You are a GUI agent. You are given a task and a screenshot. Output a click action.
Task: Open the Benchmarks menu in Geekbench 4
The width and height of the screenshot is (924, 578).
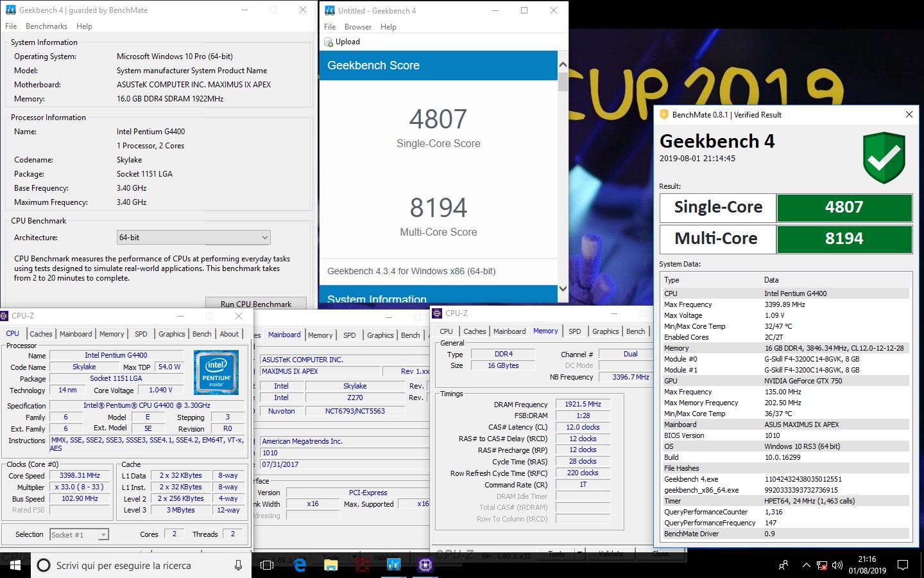[x=46, y=26]
